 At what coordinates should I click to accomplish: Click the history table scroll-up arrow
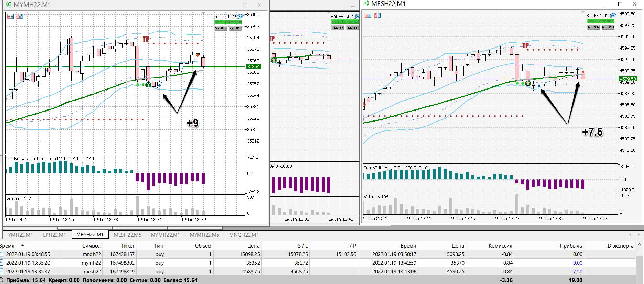point(639,245)
